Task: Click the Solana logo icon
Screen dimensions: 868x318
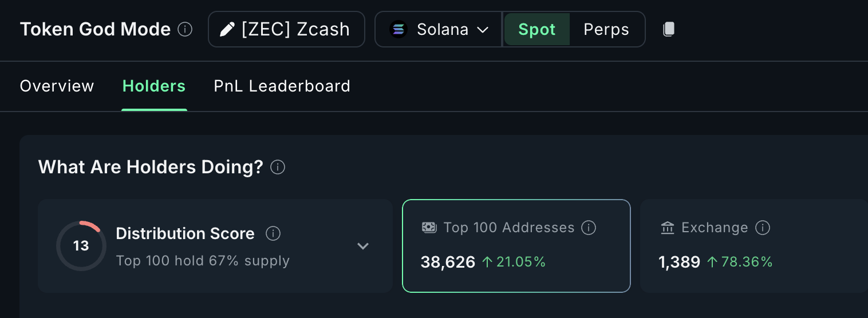Action: [x=398, y=29]
